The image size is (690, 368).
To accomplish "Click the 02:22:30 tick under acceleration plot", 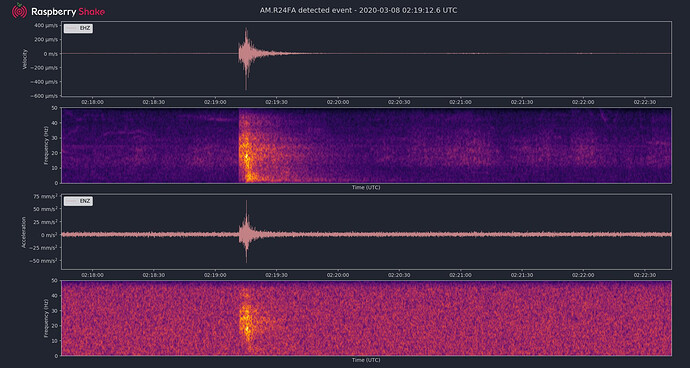I will point(645,275).
